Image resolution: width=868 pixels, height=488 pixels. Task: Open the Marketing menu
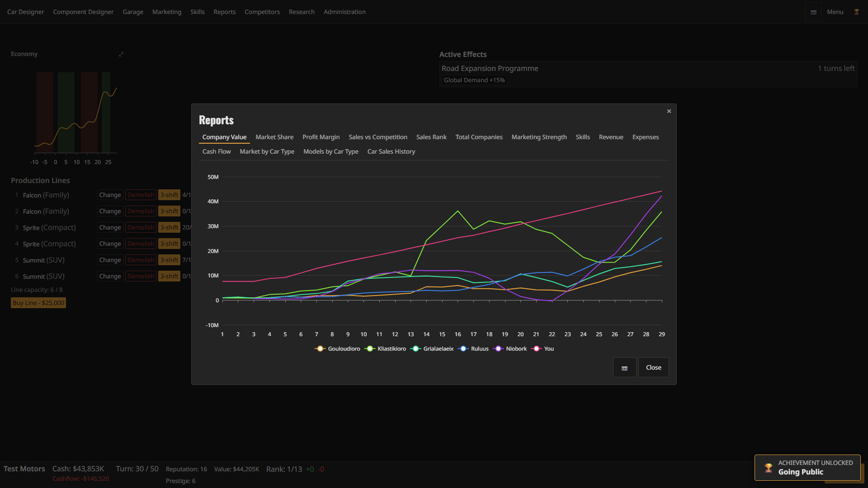pos(167,12)
